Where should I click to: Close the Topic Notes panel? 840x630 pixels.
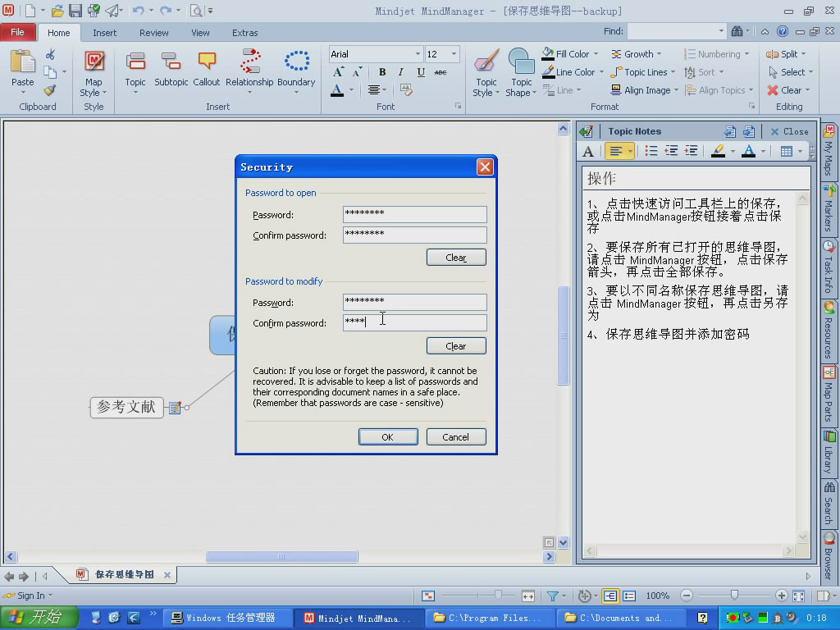790,132
